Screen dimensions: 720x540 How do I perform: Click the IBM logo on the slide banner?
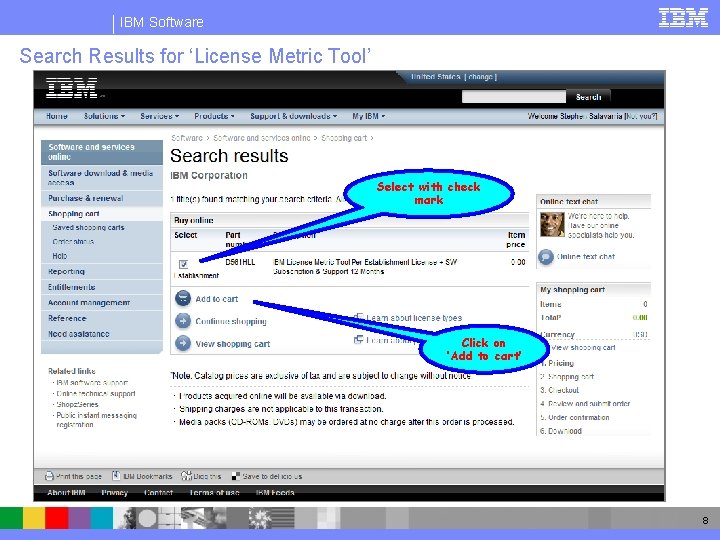pyautogui.click(x=683, y=18)
